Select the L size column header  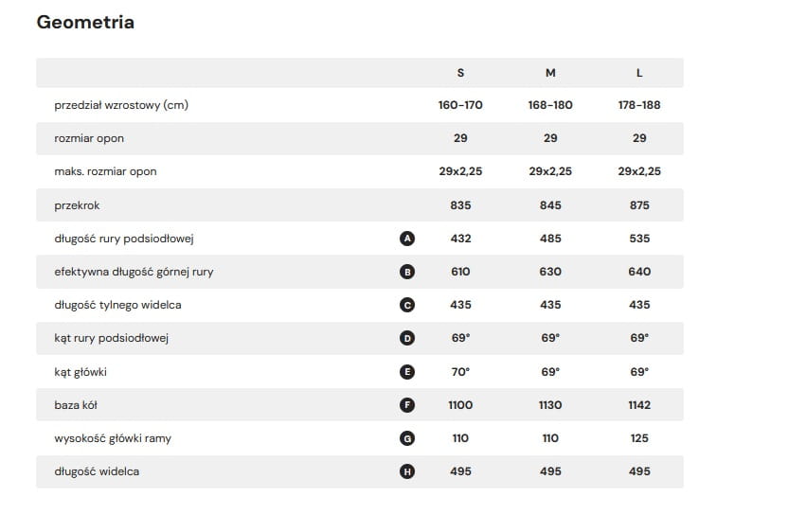pos(639,73)
